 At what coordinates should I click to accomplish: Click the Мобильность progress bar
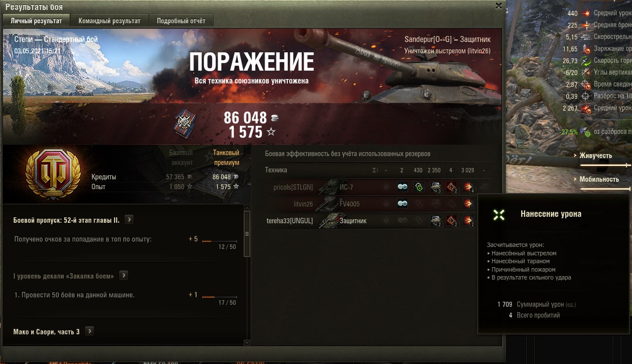tap(606, 189)
